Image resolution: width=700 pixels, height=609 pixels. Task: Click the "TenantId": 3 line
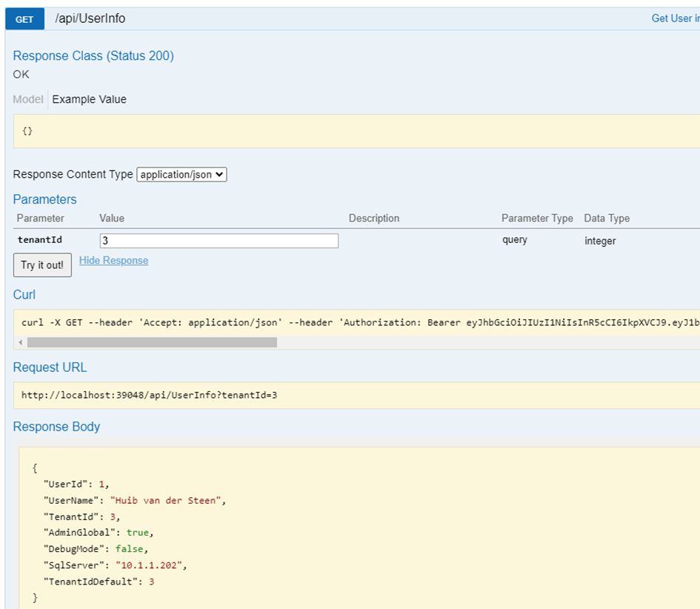(81, 516)
